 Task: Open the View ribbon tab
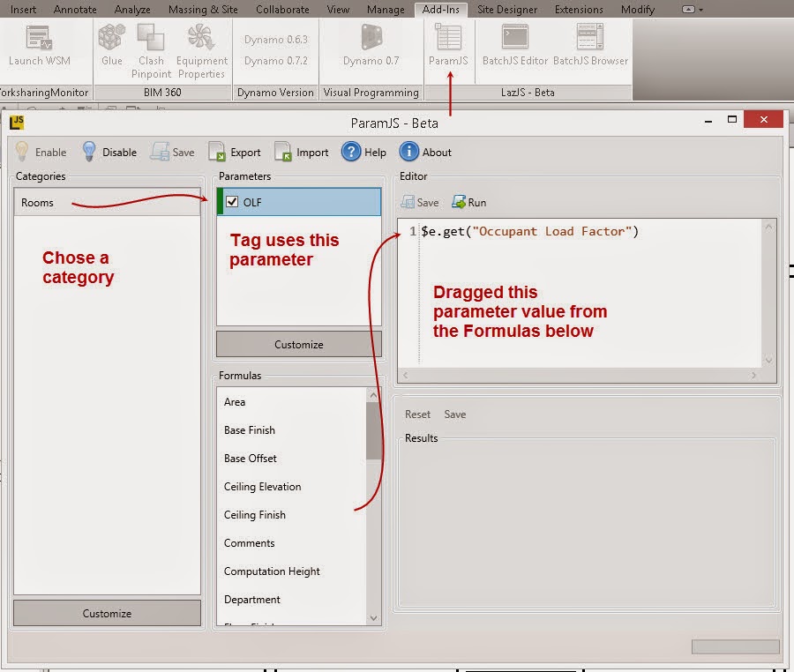click(x=338, y=9)
